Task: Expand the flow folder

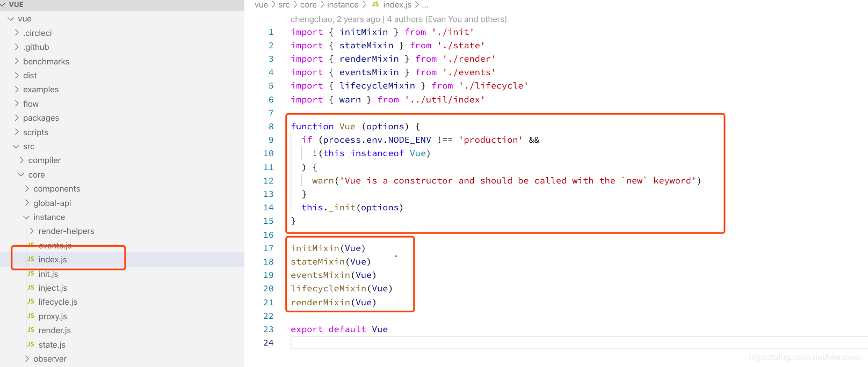Action: (x=17, y=104)
